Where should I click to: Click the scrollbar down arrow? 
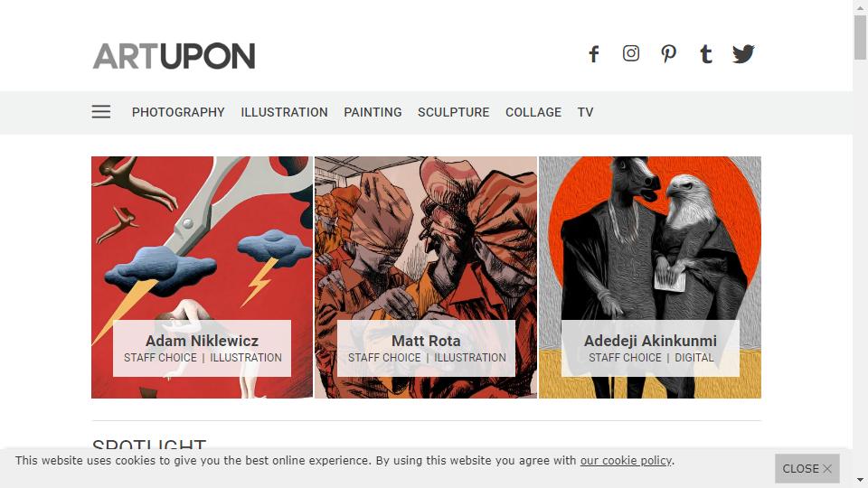pos(860,480)
